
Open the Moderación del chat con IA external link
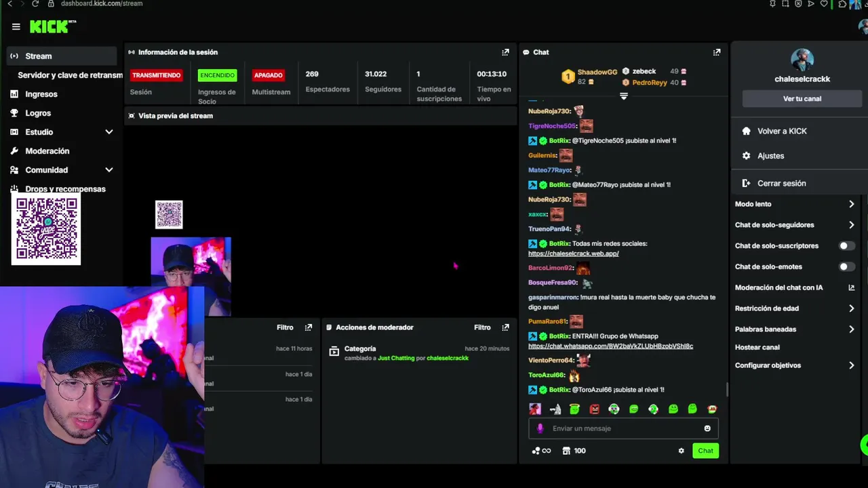tap(852, 287)
